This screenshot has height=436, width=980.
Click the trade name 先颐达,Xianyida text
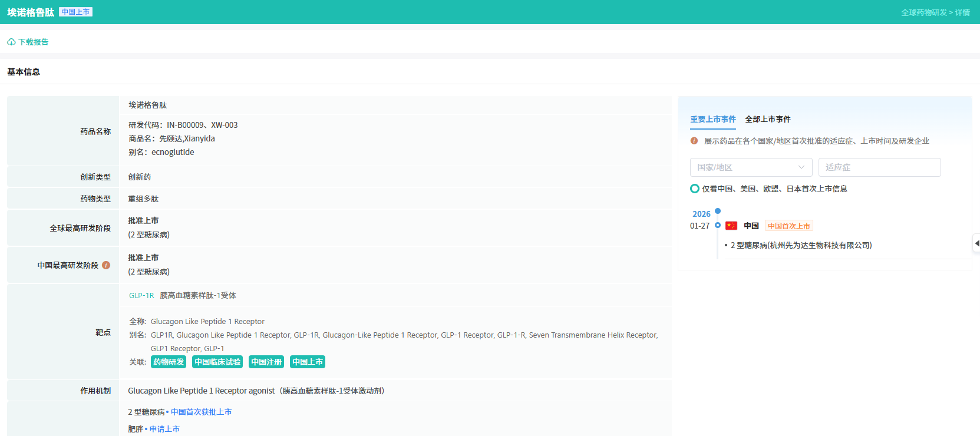pos(187,139)
